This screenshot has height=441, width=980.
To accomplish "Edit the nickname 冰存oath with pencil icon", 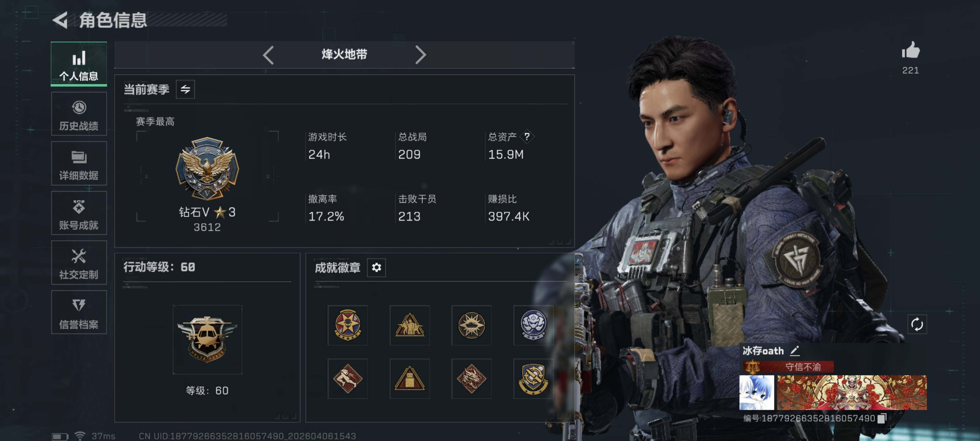I will (794, 350).
